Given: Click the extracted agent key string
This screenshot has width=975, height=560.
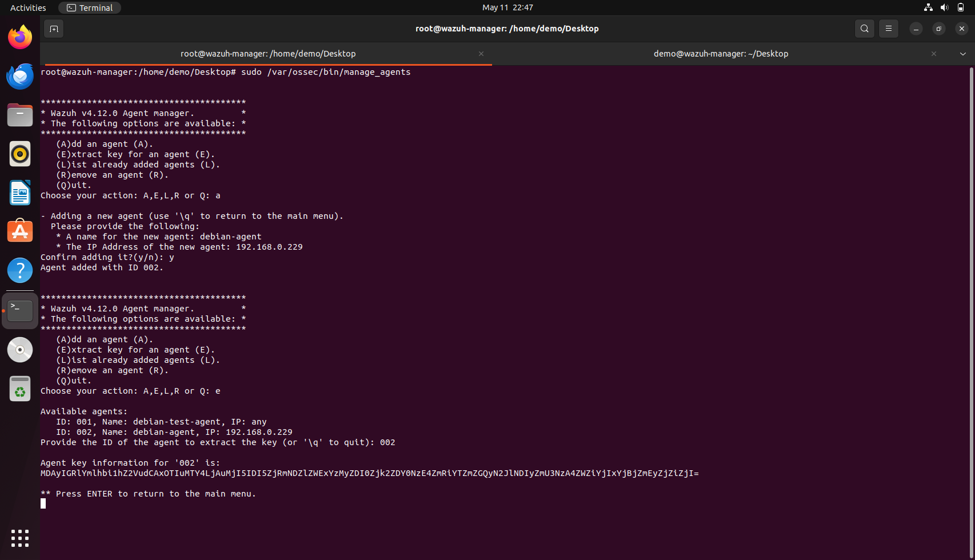Looking at the screenshot, I should pos(370,473).
